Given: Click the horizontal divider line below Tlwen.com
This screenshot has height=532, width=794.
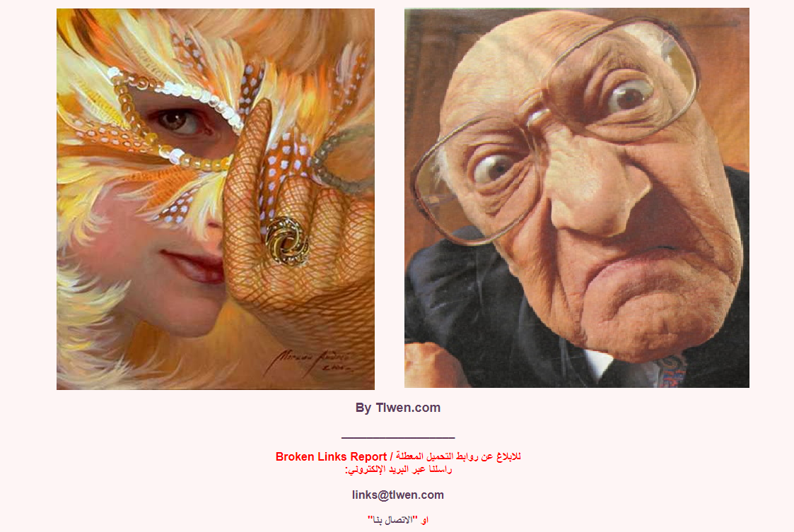Looking at the screenshot, I should [398, 437].
